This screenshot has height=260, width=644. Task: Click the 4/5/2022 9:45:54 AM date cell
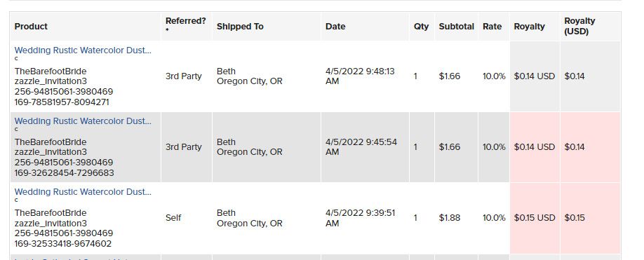point(361,146)
